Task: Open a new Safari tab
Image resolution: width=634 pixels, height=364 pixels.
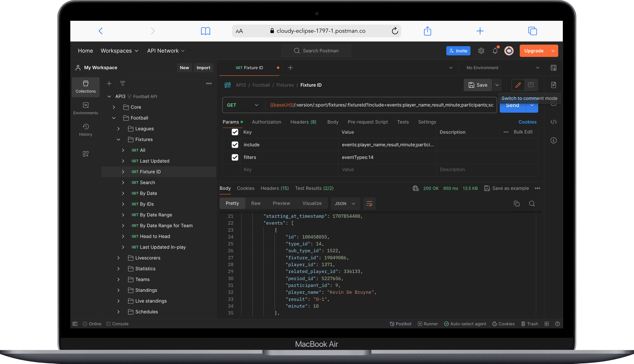Action: coord(480,31)
